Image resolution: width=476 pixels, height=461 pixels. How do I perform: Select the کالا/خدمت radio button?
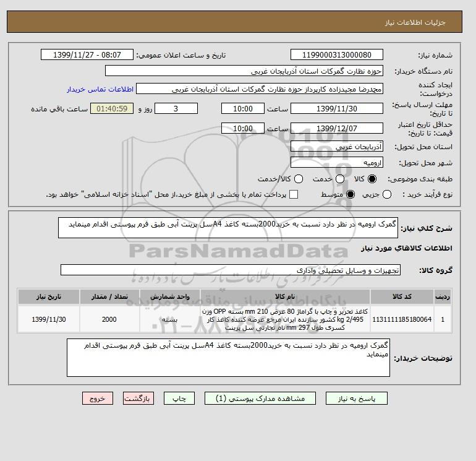(x=299, y=179)
